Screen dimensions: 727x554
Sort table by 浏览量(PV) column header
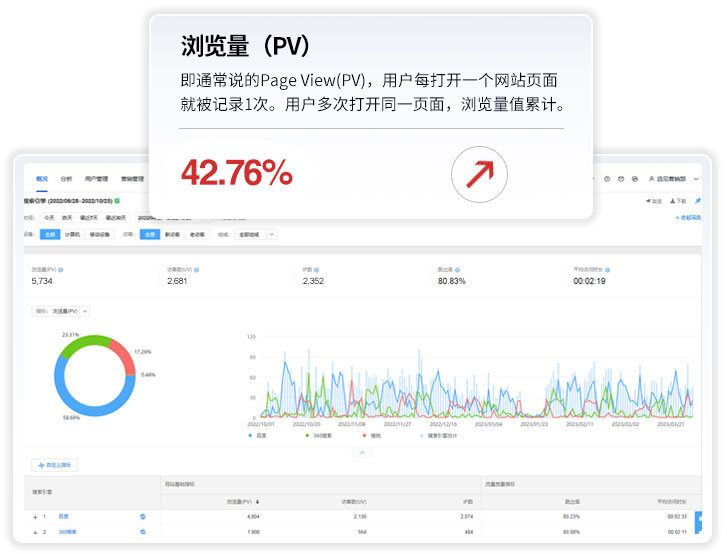[x=241, y=501]
